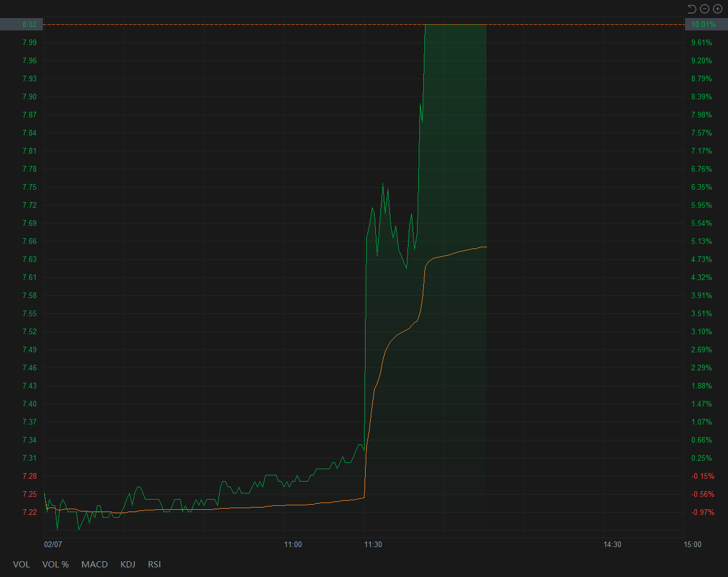Click the 7.22 red price label
728x577 pixels.
point(29,512)
